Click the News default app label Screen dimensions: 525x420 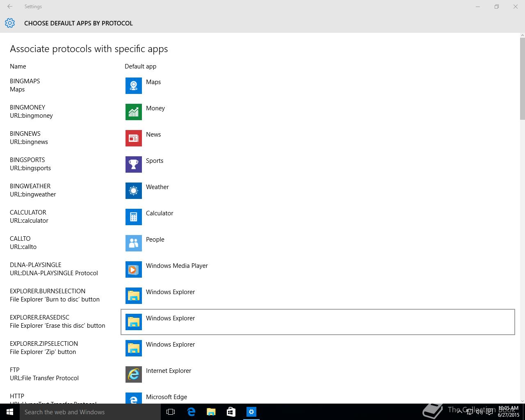153,135
